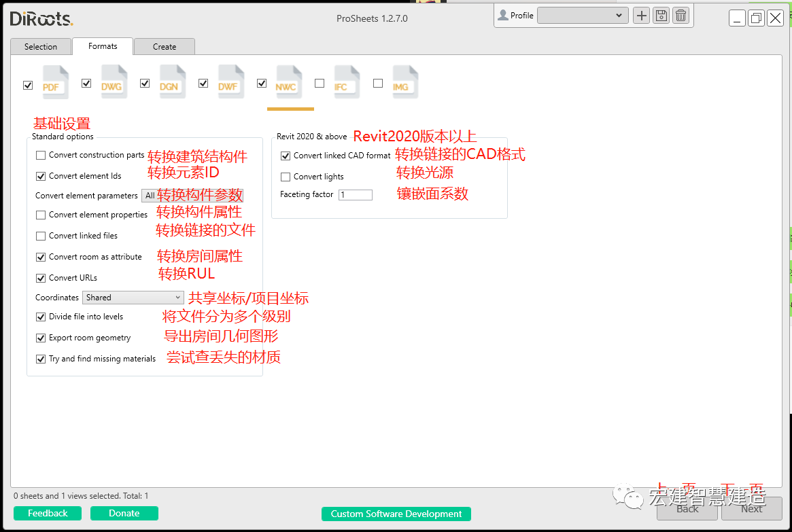
Task: Proceed with the Next button
Action: 752,509
